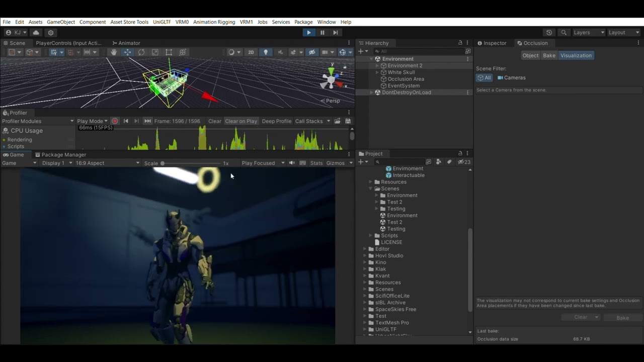Screen dimensions: 644x362
Task: Open the Undo History icon
Action: click(x=549, y=33)
